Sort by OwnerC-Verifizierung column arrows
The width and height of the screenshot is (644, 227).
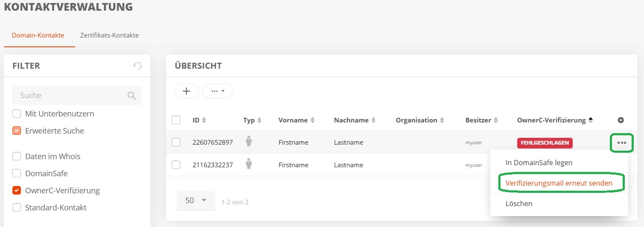(591, 120)
